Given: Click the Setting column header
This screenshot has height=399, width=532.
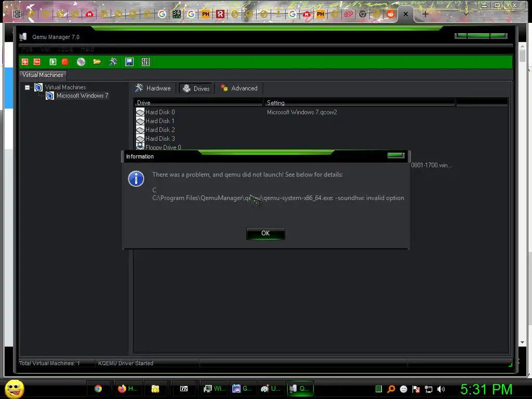Looking at the screenshot, I should (x=360, y=102).
